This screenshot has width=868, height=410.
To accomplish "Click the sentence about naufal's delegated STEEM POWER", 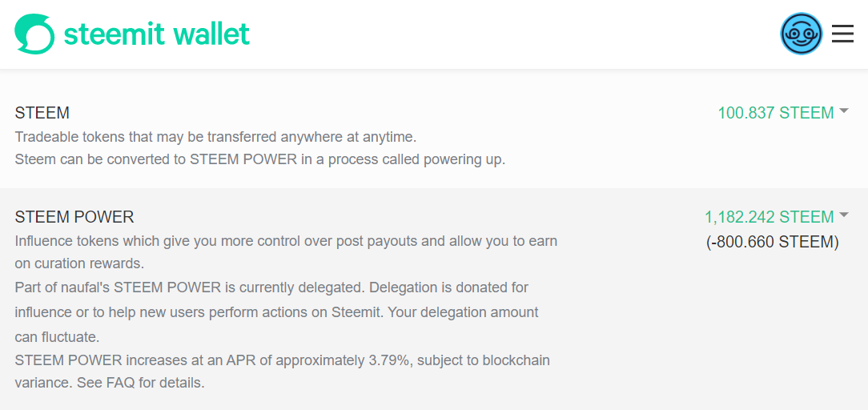I will (x=189, y=287).
